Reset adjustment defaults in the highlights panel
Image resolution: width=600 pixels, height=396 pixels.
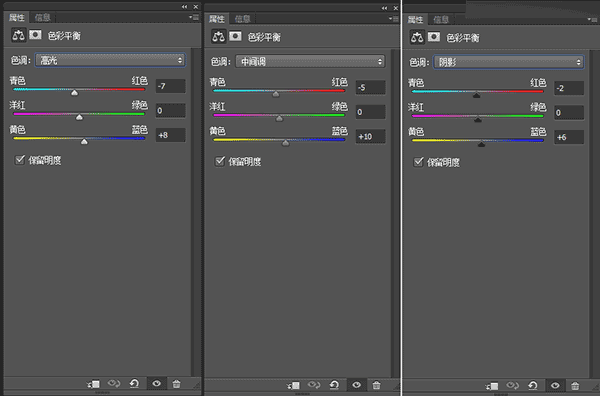[x=134, y=383]
